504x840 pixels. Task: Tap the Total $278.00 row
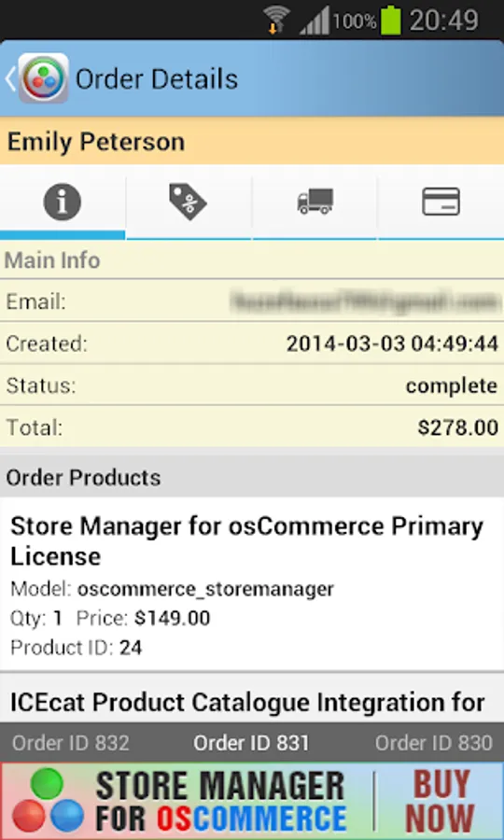[x=252, y=427]
